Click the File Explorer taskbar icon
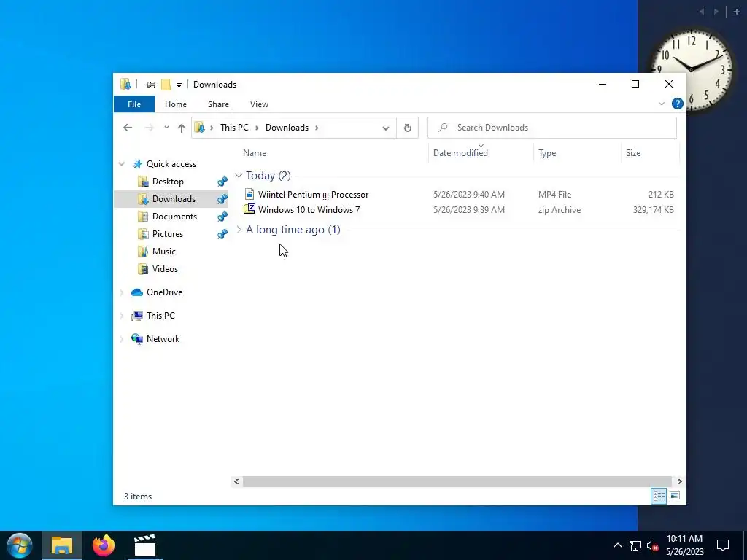Screen dimensions: 747x560 coord(62,545)
